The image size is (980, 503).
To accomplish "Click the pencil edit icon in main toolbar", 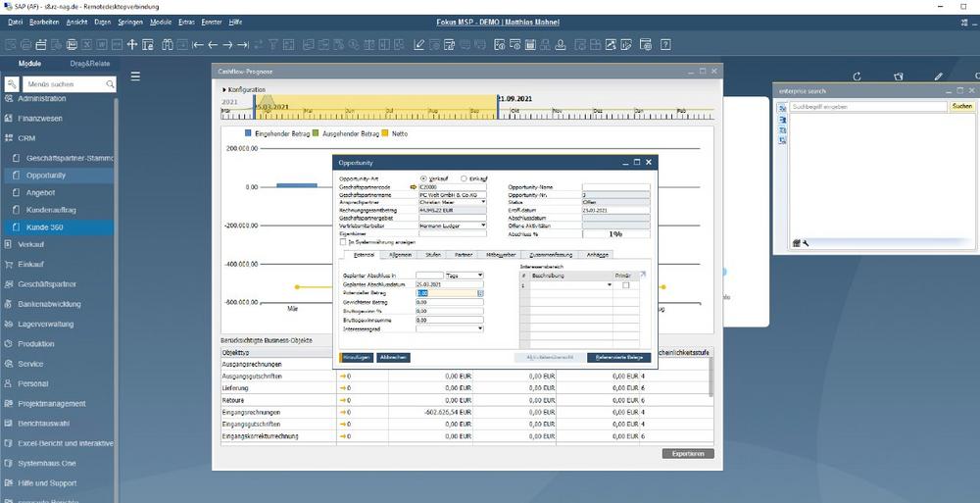I will (x=418, y=44).
